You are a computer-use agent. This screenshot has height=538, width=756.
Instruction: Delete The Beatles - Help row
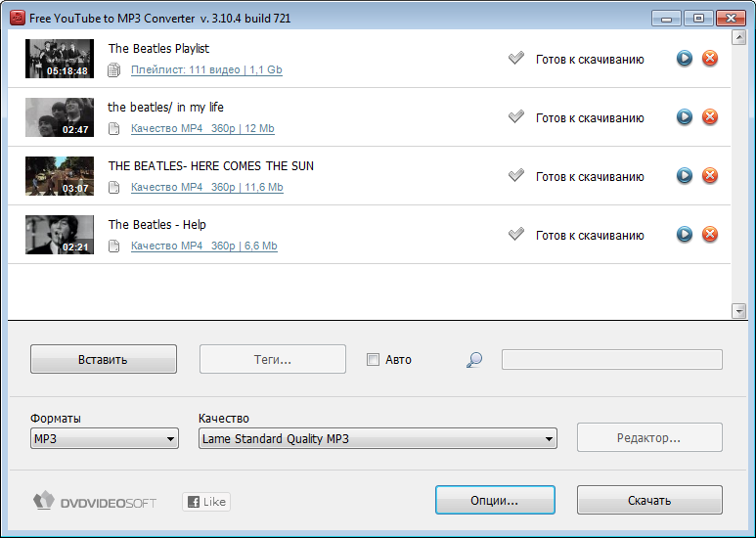point(710,235)
